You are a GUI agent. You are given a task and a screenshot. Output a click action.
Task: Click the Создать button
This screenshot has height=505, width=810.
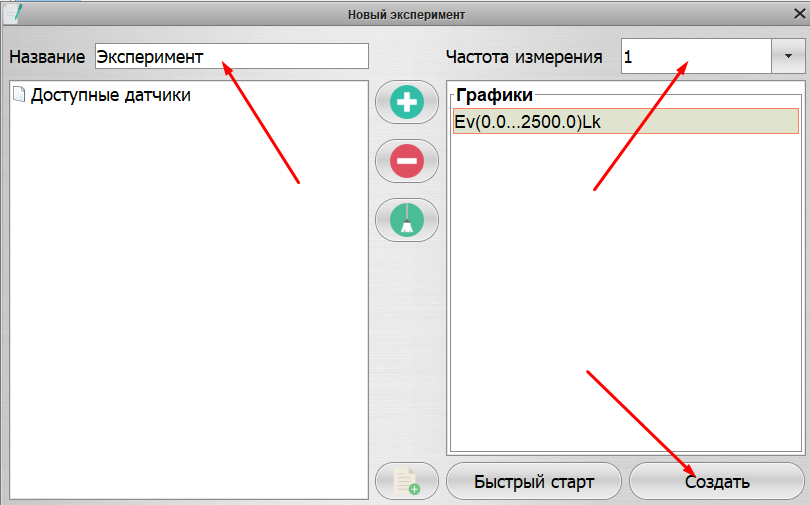pos(717,481)
